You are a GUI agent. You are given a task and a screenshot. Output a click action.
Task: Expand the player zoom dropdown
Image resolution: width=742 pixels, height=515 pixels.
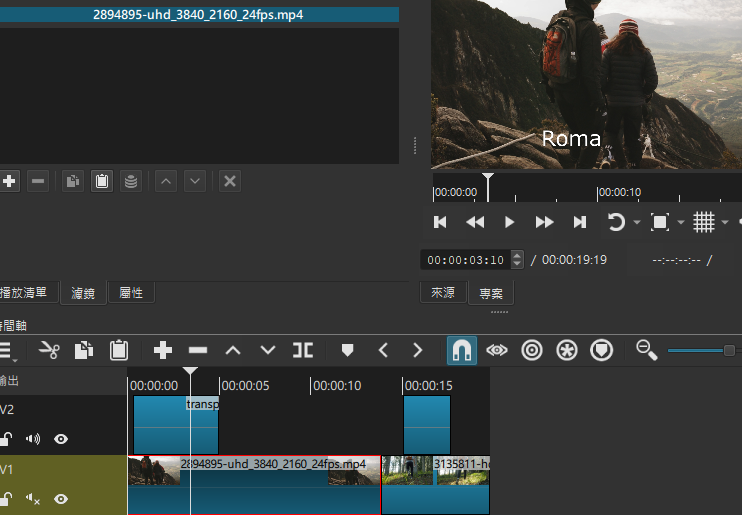pos(681,222)
